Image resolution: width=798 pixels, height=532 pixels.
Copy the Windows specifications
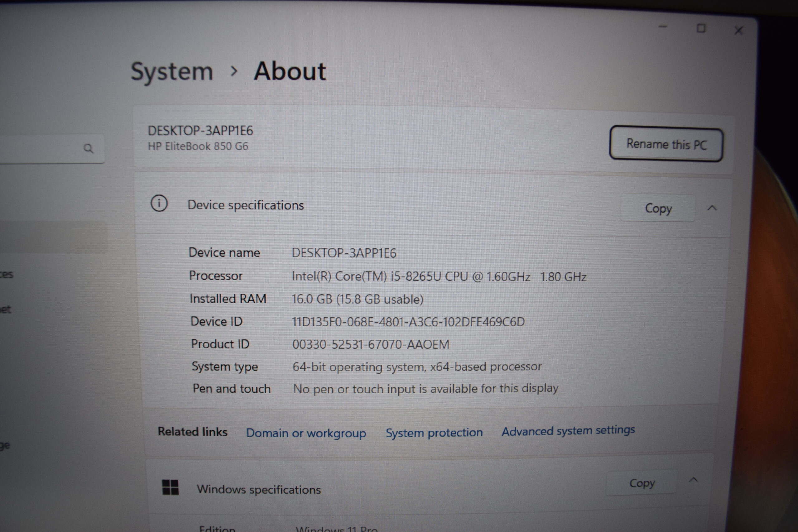tap(642, 482)
